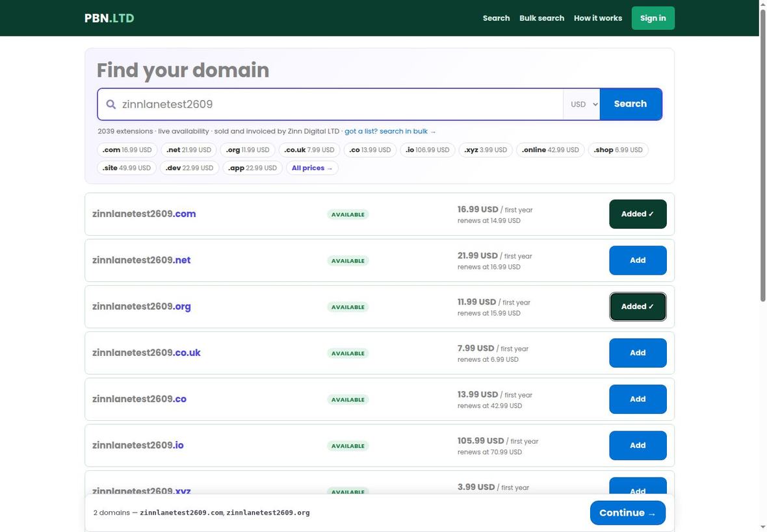767x532 pixels.
Task: Add zinnlanetest2609.io to cart
Action: [x=638, y=446]
